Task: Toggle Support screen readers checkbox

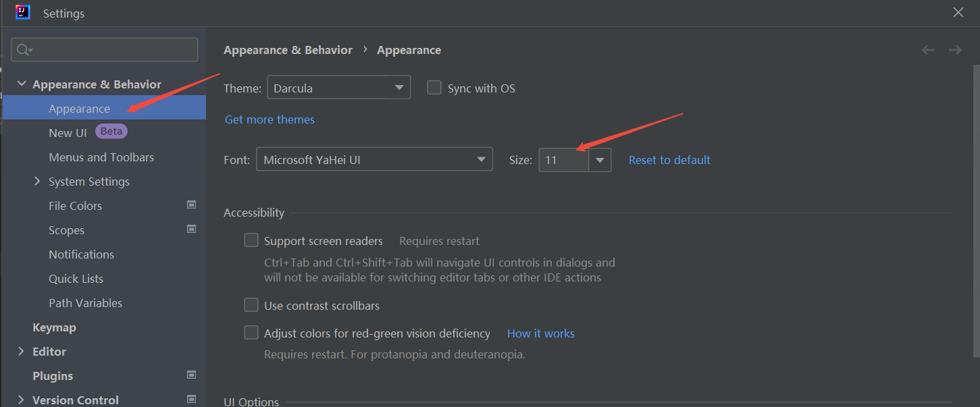Action: click(251, 240)
